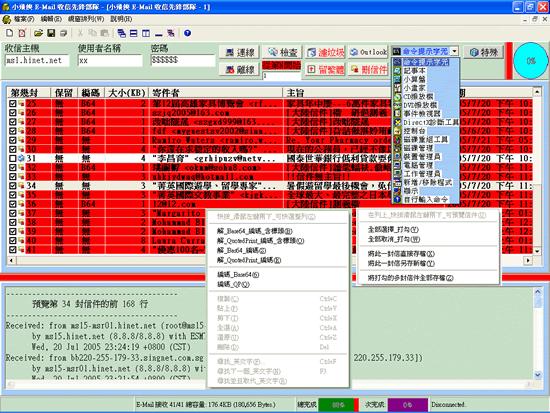Click the purple 次完成 progress bar

pyautogui.click(x=408, y=405)
